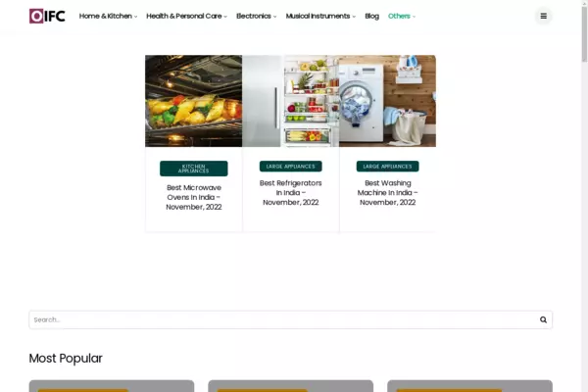Click the Large Appliances tag above Refrigerators
588x392 pixels.
290,167
